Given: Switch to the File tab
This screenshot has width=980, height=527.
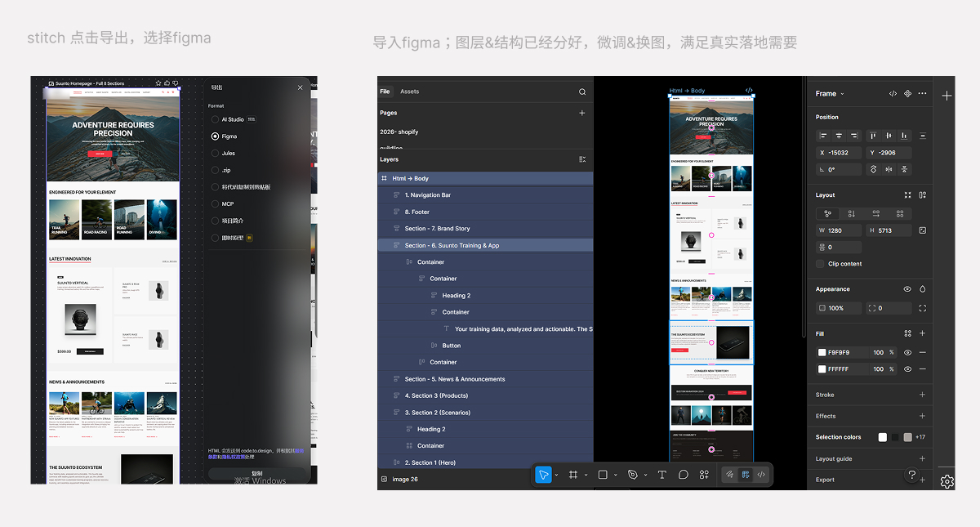Looking at the screenshot, I should 385,92.
